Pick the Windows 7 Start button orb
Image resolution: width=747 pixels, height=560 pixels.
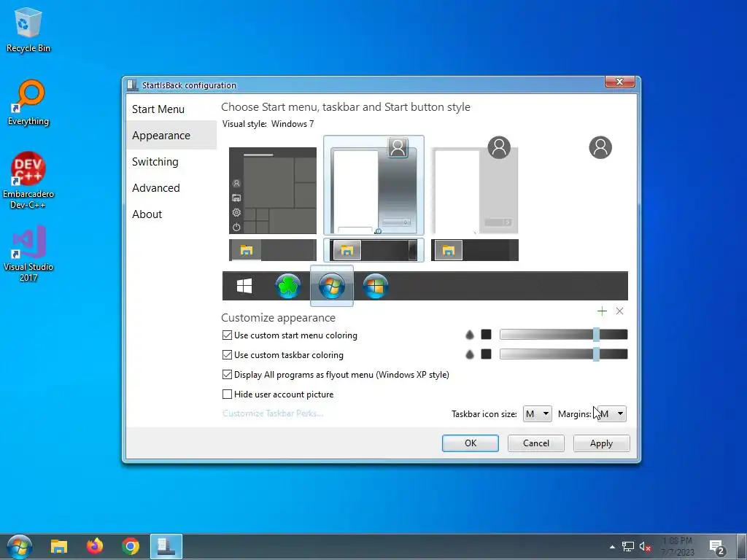pos(332,286)
